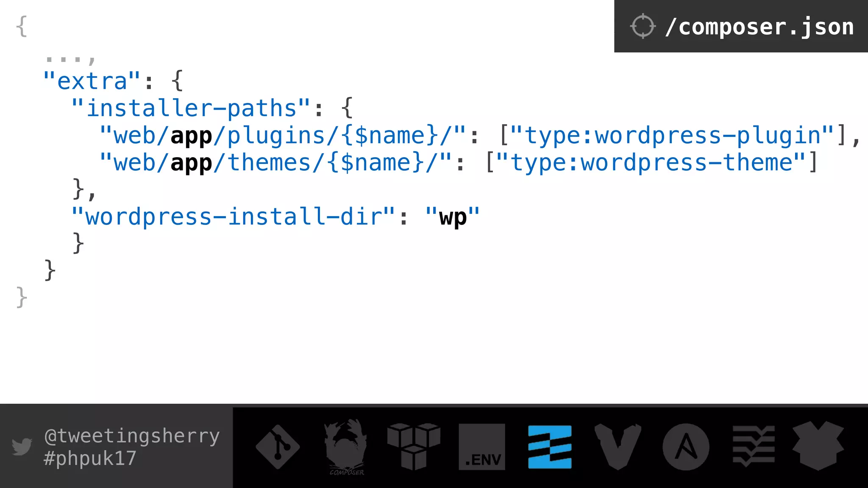
Task: Click the crosshair target icon beside /composer.json
Action: 643,26
